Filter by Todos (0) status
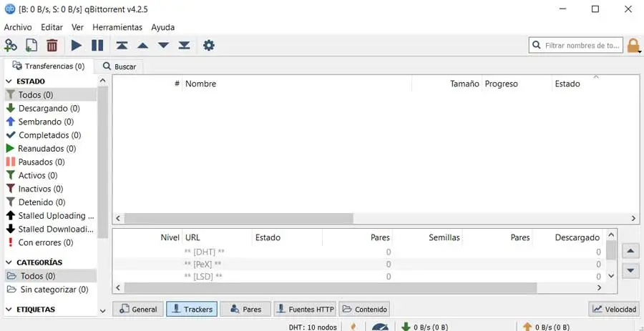The width and height of the screenshot is (644, 331). (x=51, y=95)
